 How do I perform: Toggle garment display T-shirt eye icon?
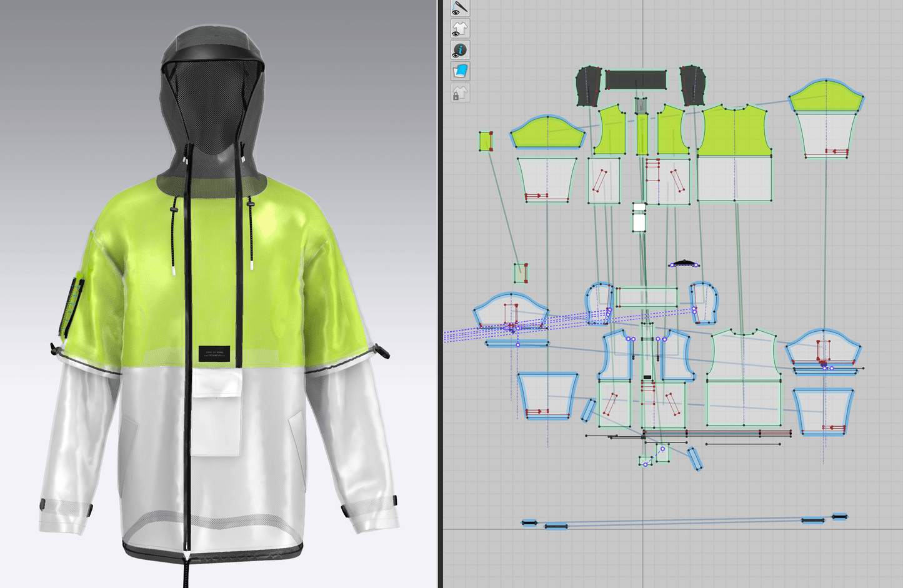[460, 29]
